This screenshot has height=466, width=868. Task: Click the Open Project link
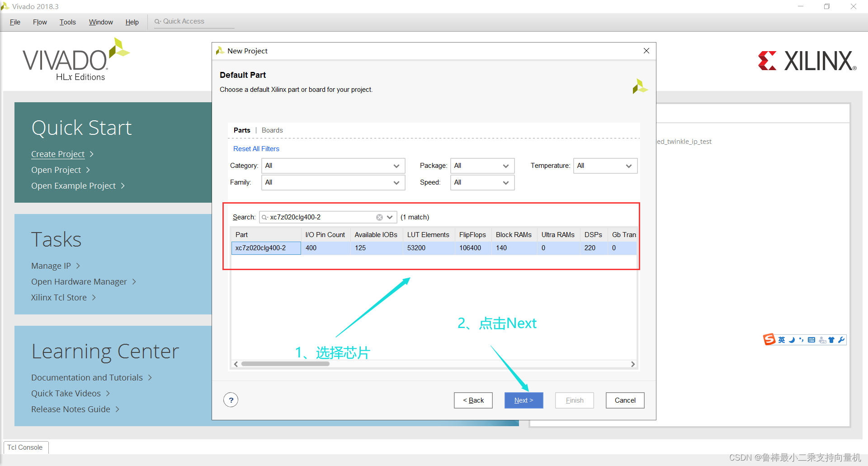coord(56,170)
